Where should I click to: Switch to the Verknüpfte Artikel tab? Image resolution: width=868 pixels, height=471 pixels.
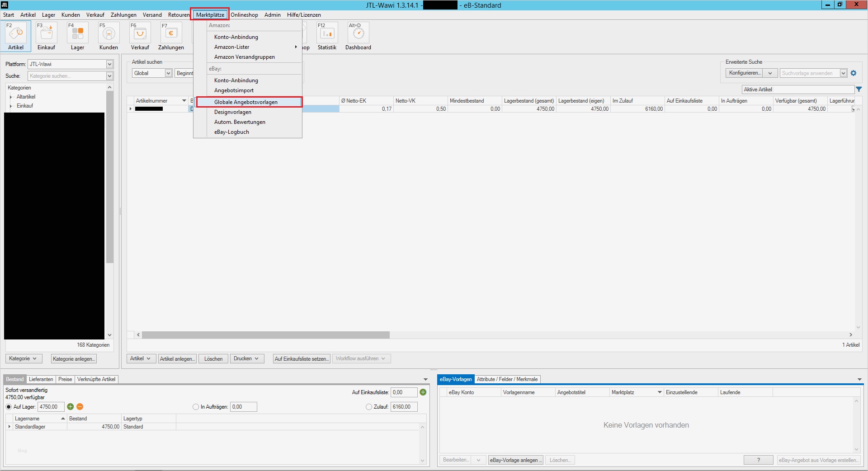(96, 379)
